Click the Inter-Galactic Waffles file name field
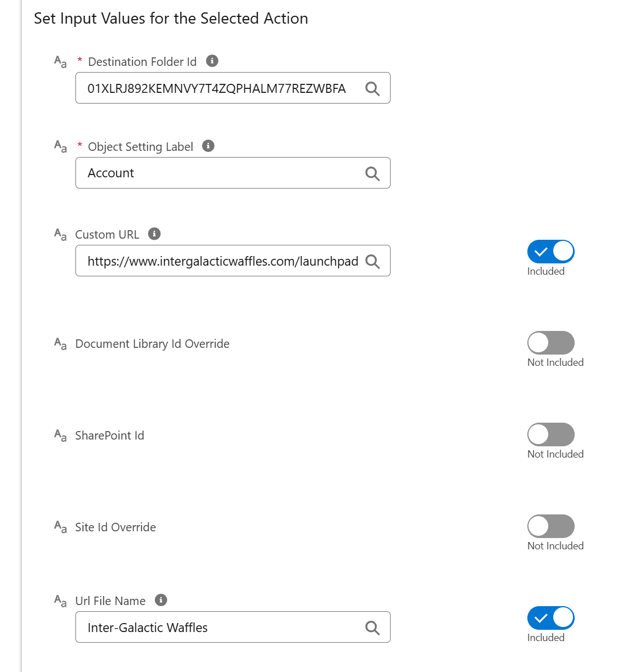The height and width of the screenshot is (672, 627). [x=232, y=627]
